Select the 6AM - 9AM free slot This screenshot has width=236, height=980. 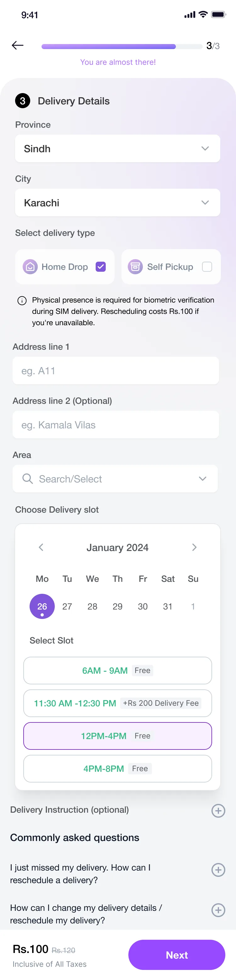(118, 670)
